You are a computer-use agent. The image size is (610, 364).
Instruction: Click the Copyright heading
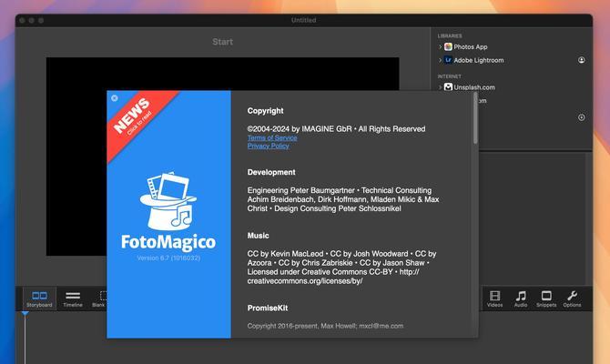click(265, 111)
